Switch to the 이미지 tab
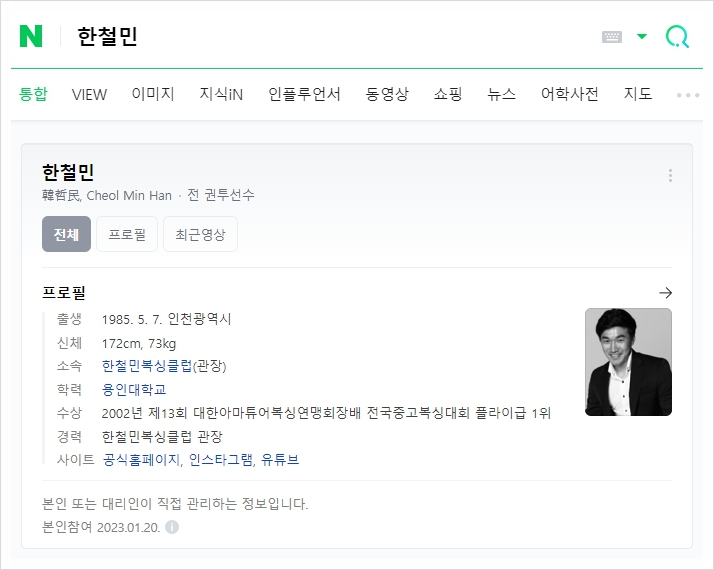The image size is (714, 570). (153, 94)
